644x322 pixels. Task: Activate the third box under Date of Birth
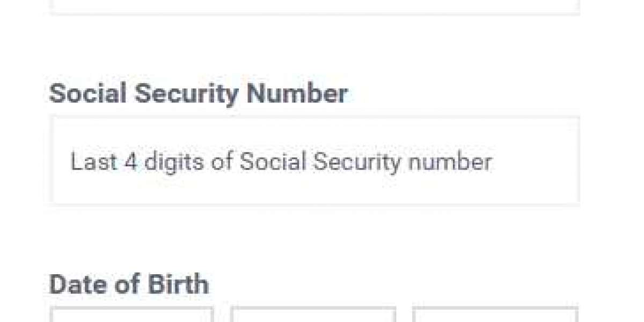pos(495,315)
